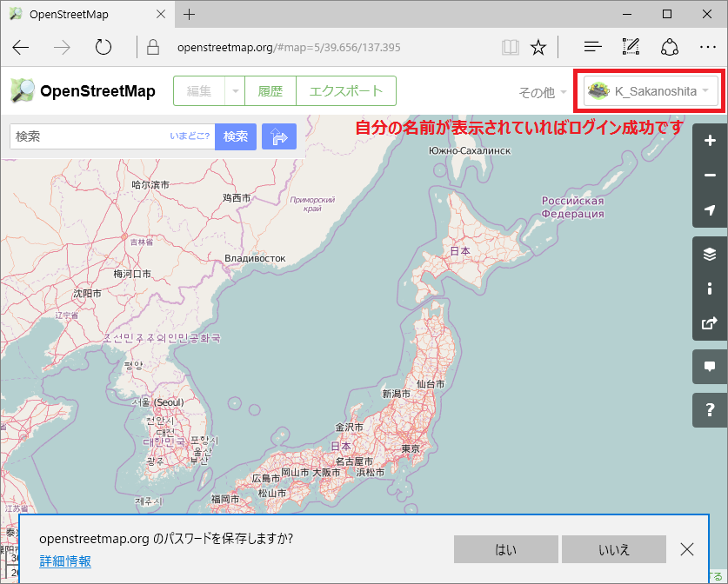Viewport: 728px width, 584px height.
Task: Click the 仙台市 label on the map
Action: 431,384
